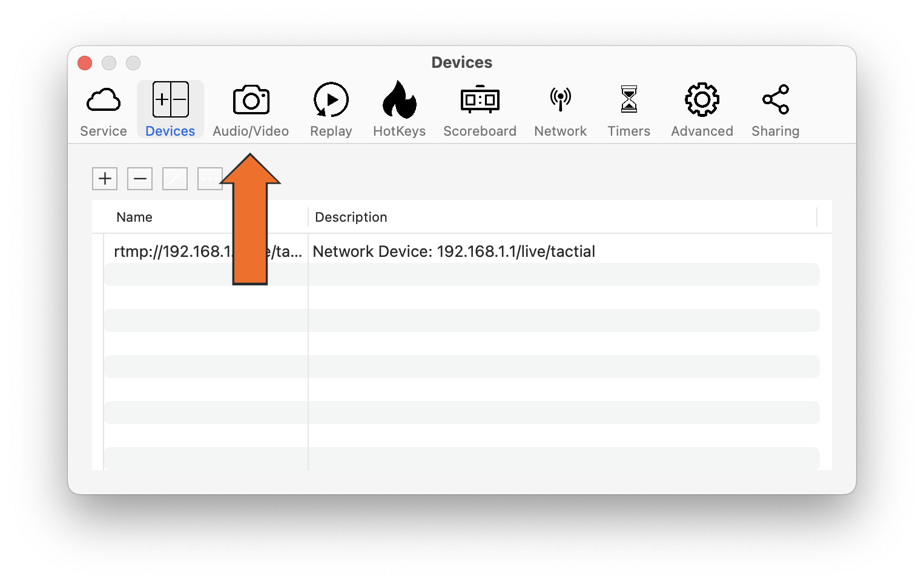Switch to the Devices tab
The width and height of the screenshot is (924, 584).
170,109
